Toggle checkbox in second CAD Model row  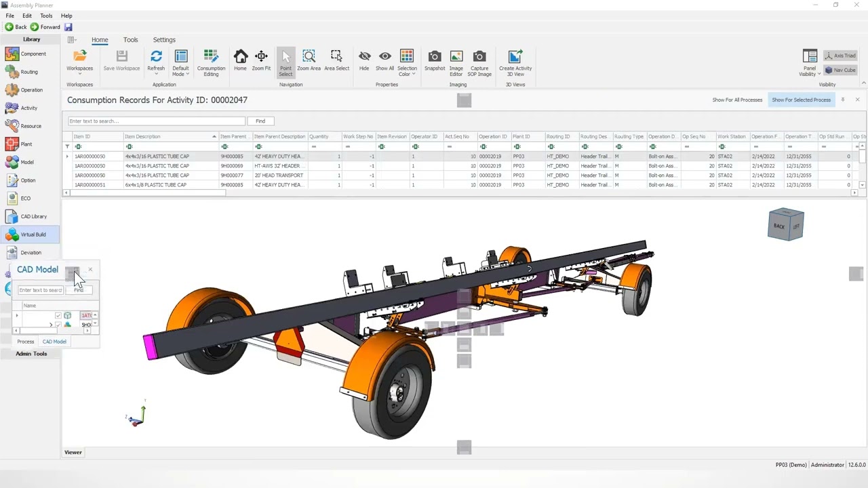click(x=58, y=325)
